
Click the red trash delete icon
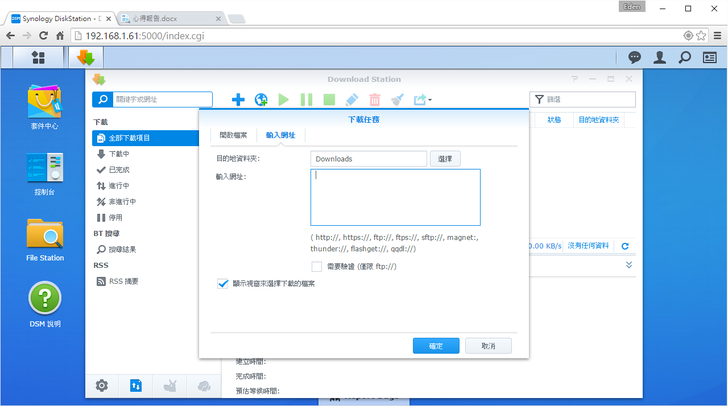[x=375, y=99]
